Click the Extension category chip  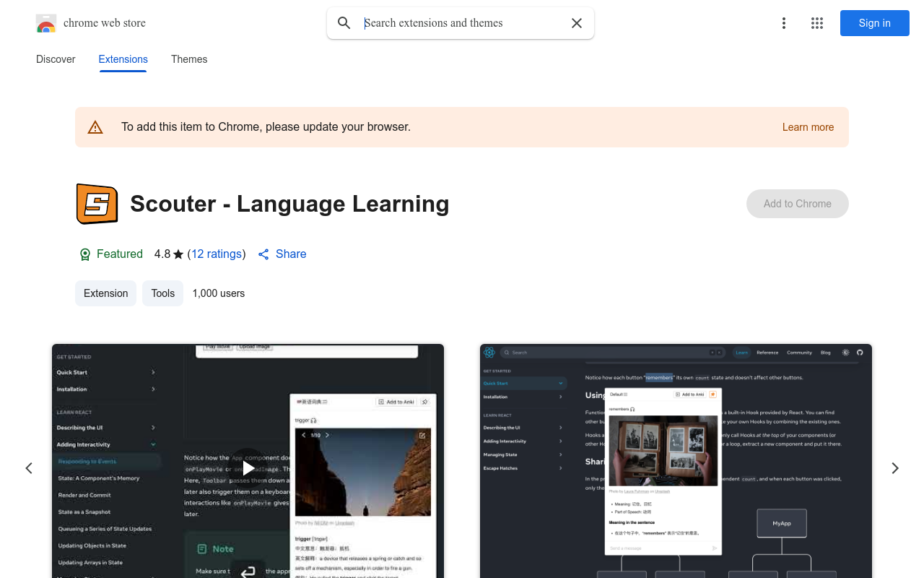105,293
